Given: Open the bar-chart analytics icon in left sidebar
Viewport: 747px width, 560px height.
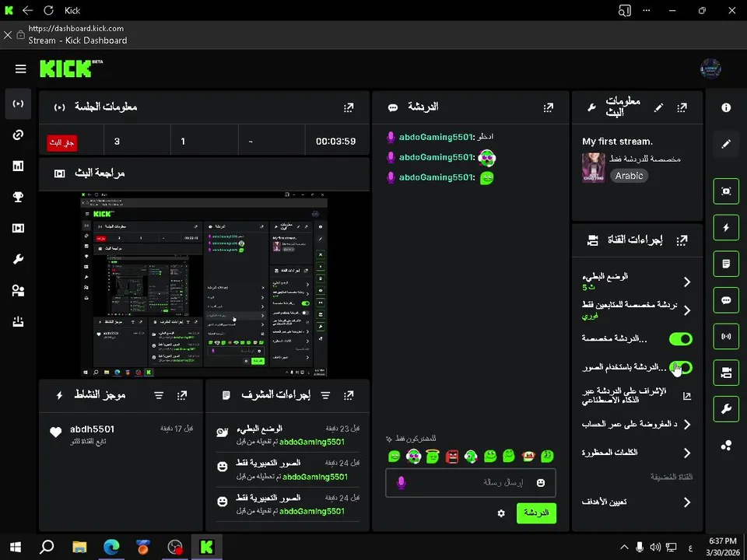Looking at the screenshot, I should (18, 166).
